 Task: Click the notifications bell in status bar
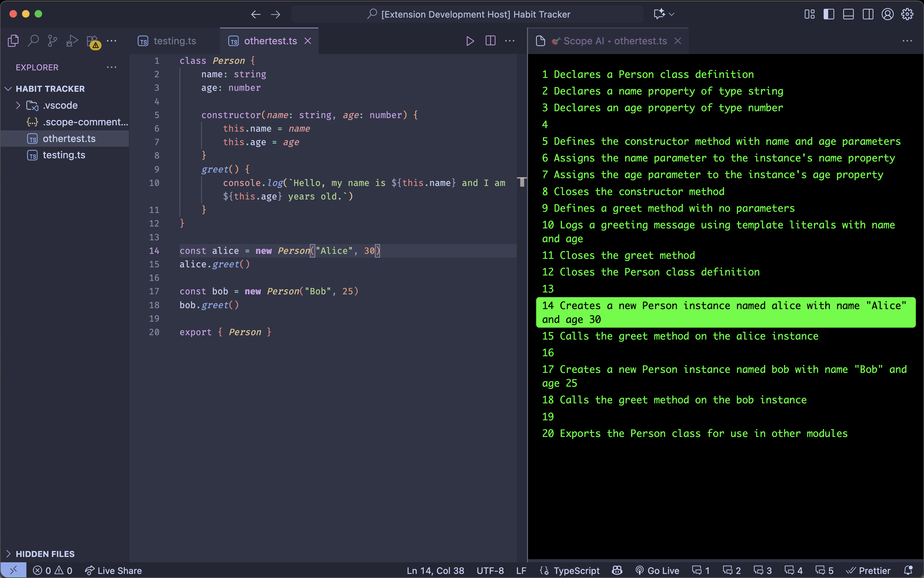(x=908, y=570)
